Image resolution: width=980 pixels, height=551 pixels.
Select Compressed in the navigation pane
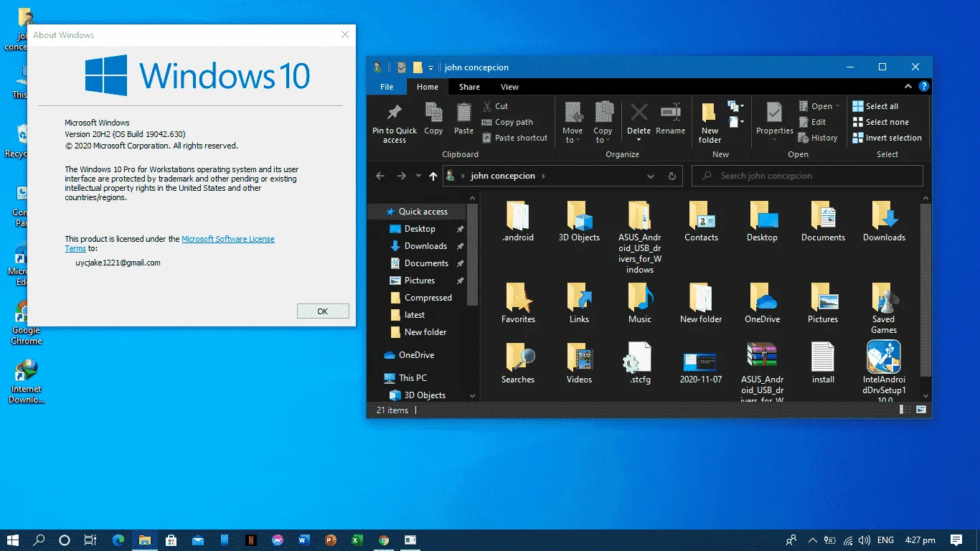coord(428,298)
